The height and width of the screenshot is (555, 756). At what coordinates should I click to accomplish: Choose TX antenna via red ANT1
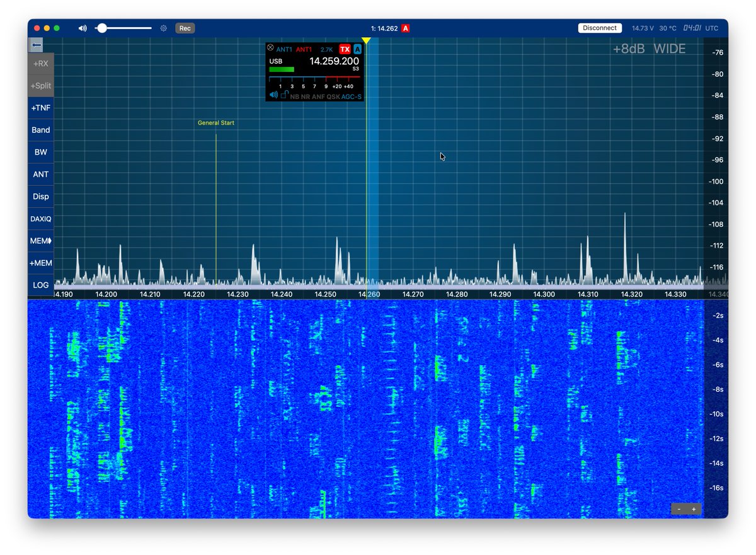pos(304,49)
